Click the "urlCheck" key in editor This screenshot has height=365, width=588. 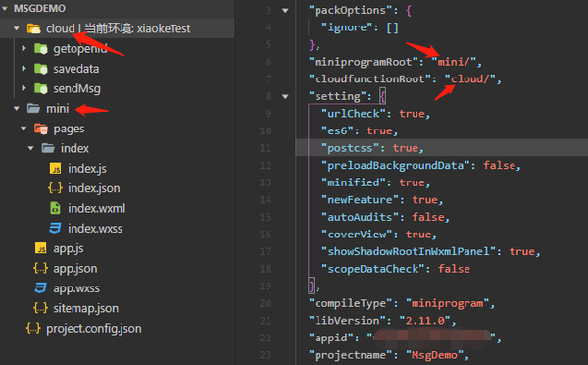point(354,114)
